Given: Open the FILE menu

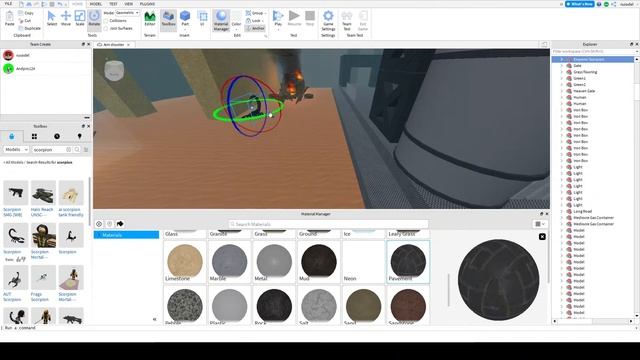Looking at the screenshot, I should coord(8,4).
